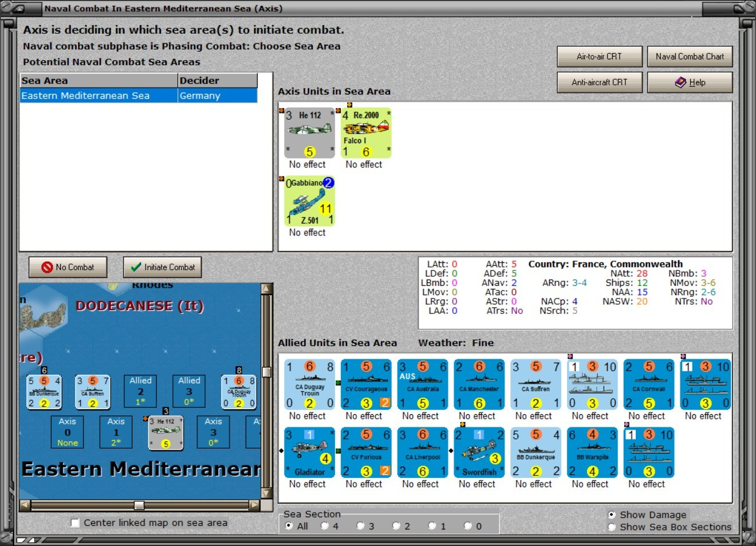756x546 pixels.
Task: Click the window icon in title bar
Action: click(18, 9)
